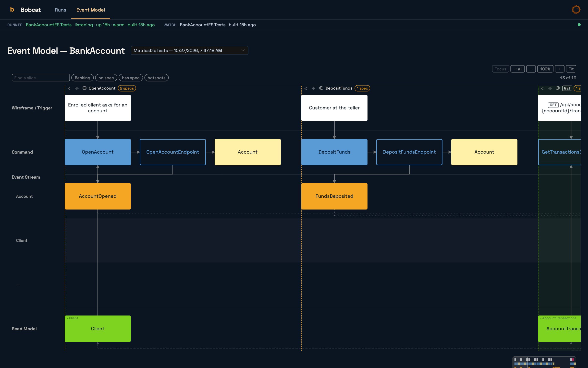
Task: Click the Find a slice search field
Action: pos(41,78)
